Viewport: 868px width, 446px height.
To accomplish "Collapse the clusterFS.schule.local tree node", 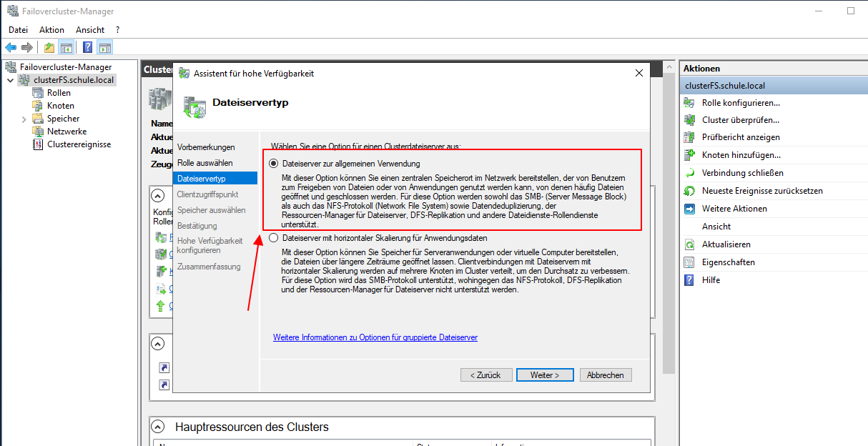I will [10, 79].
